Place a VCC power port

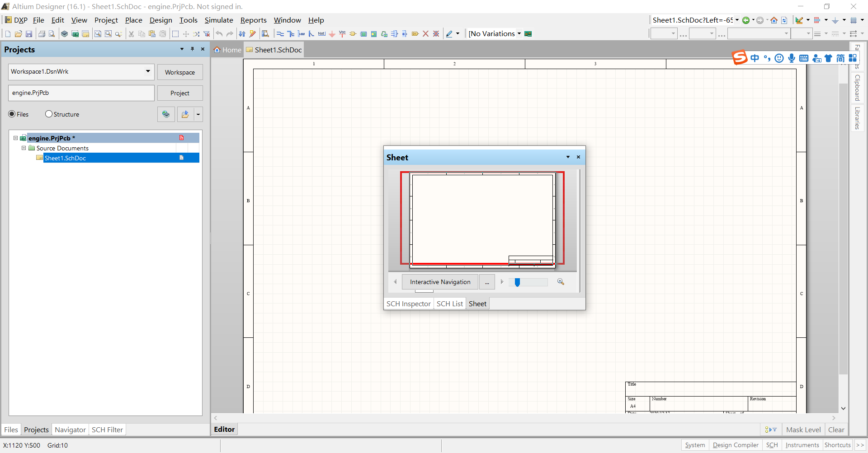click(x=342, y=33)
